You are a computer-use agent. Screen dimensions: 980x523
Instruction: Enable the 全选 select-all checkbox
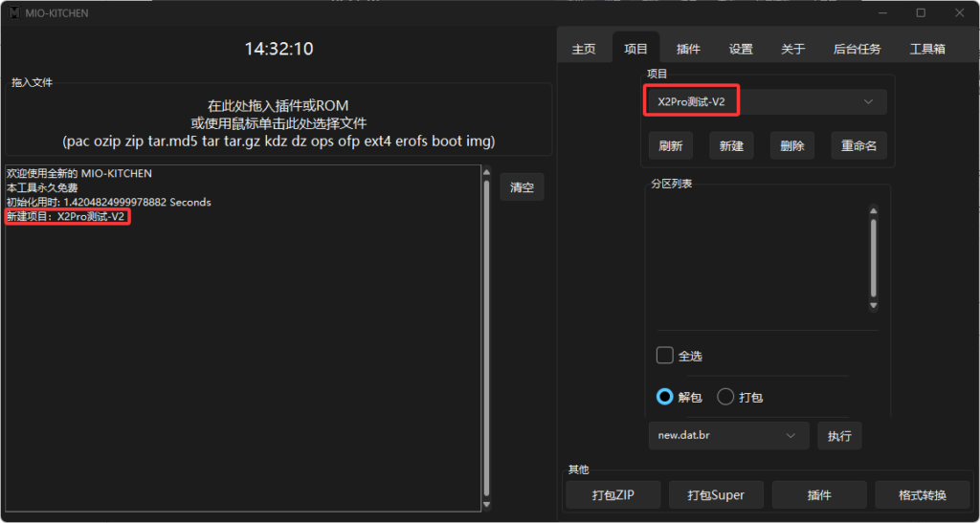(x=665, y=356)
